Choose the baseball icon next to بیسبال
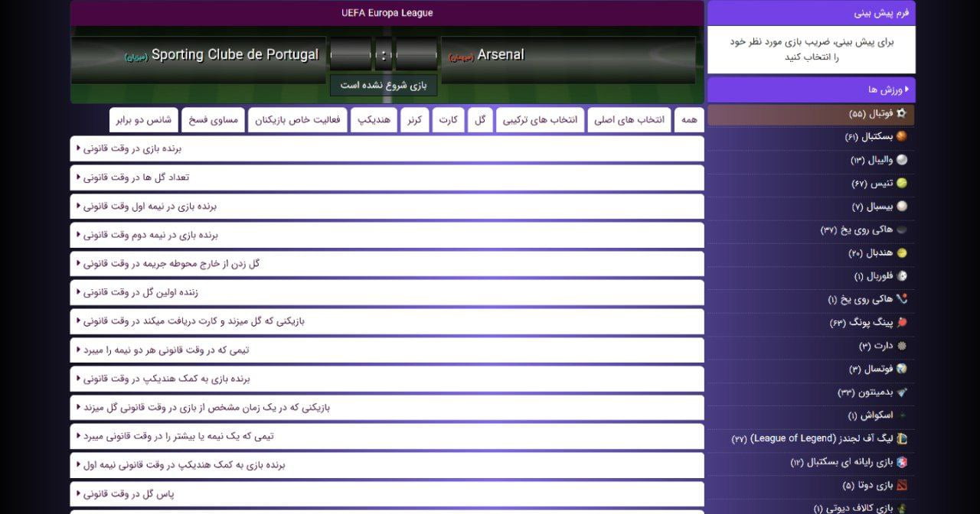 tap(901, 207)
